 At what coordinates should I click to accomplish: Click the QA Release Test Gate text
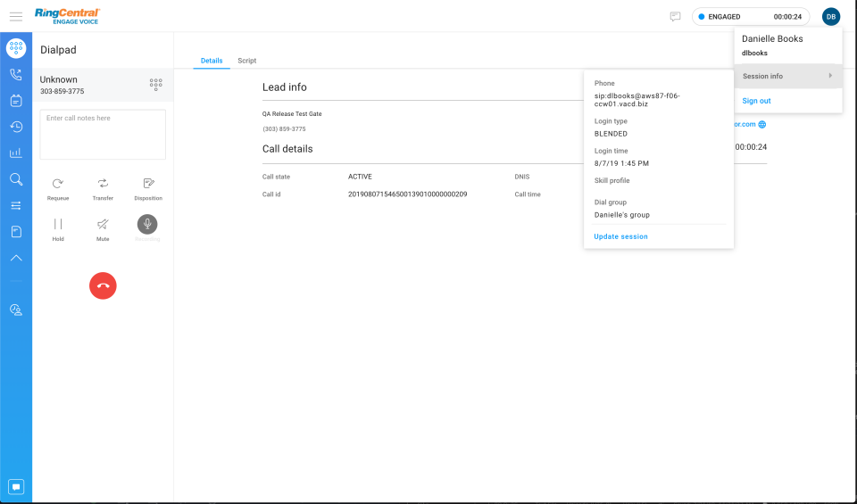click(292, 114)
